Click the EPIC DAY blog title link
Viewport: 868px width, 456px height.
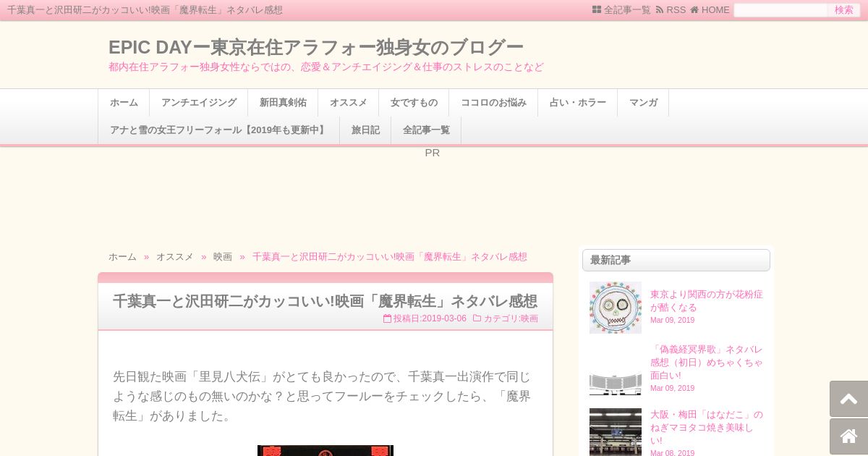tap(316, 47)
